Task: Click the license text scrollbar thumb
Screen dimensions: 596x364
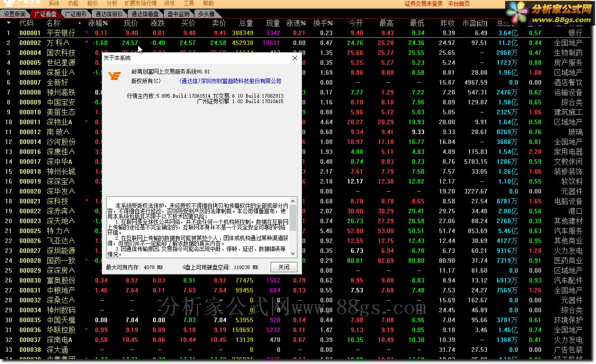Action: [x=293, y=217]
